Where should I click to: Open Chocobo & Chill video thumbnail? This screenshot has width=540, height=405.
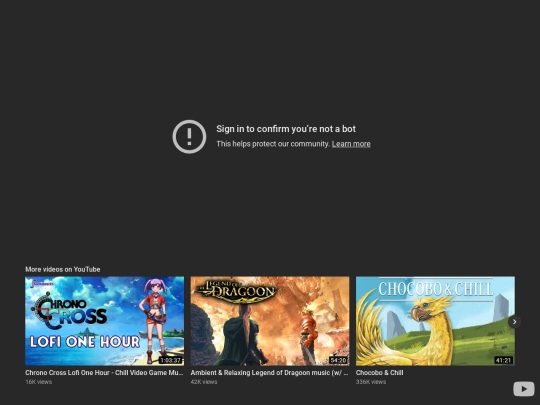coord(435,321)
